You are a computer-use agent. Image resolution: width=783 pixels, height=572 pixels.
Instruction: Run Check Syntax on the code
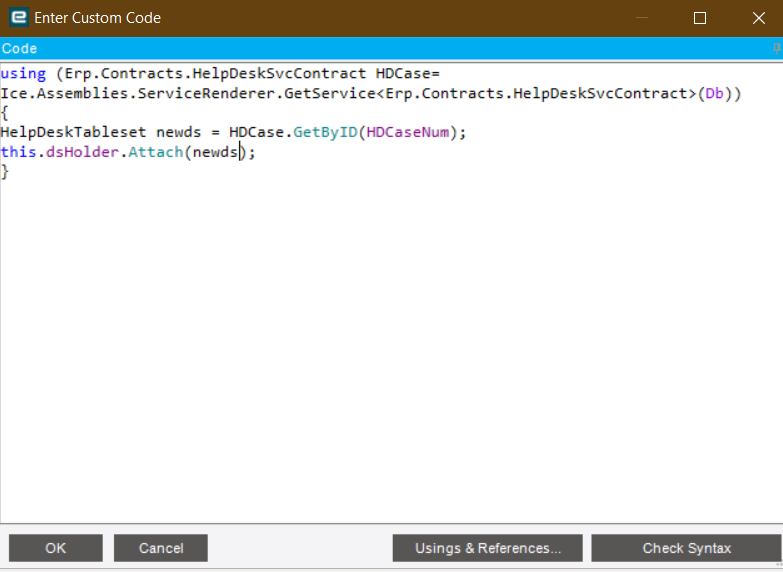pyautogui.click(x=687, y=548)
